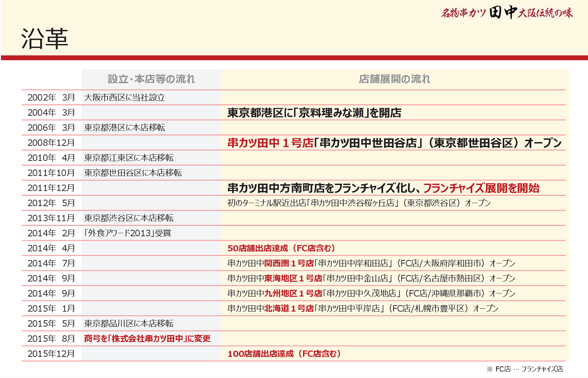Click the date 2008年12月
The height and width of the screenshot is (378, 588).
51,143
